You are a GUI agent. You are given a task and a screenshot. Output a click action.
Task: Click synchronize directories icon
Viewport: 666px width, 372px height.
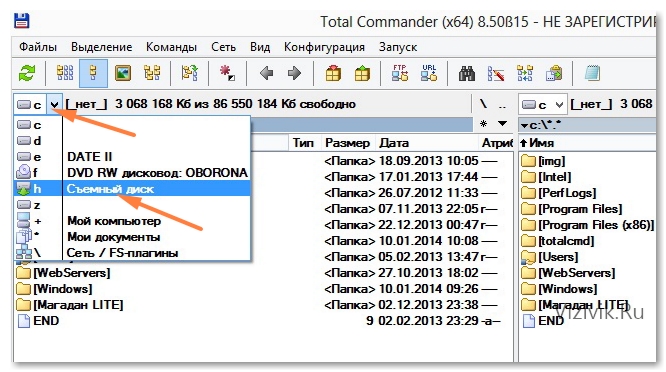tap(525, 73)
